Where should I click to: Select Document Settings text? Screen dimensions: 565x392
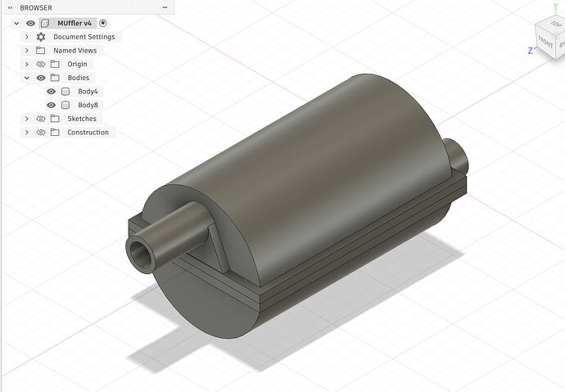click(x=84, y=37)
